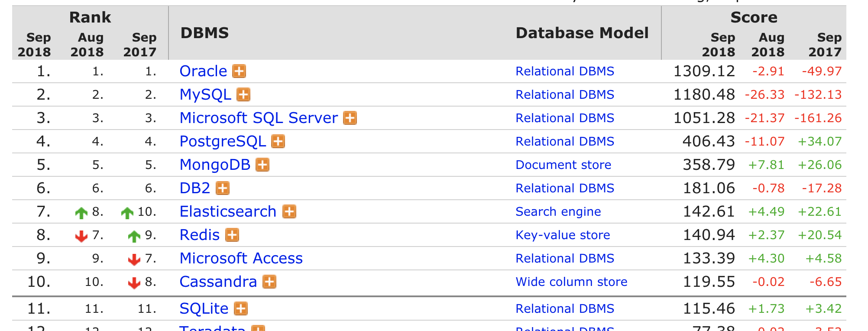The width and height of the screenshot is (868, 331).
Task: Click the Document store model link
Action: (x=563, y=165)
